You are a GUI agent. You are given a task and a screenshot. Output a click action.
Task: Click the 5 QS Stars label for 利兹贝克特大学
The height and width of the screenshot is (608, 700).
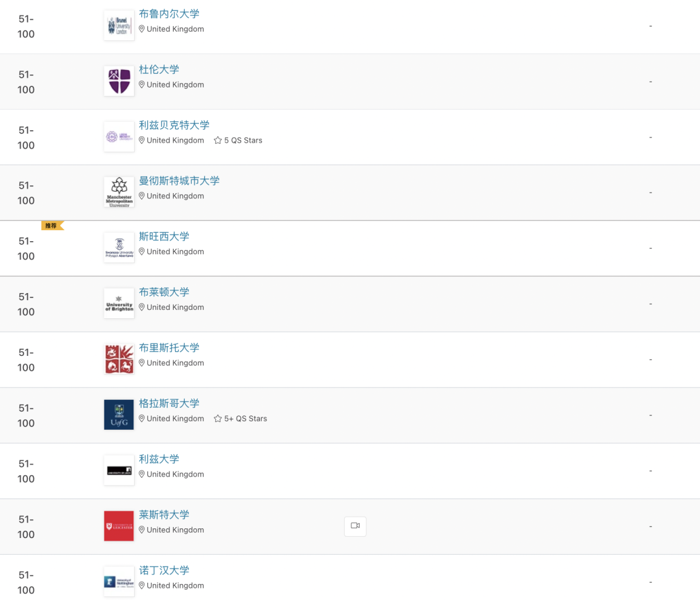point(243,140)
